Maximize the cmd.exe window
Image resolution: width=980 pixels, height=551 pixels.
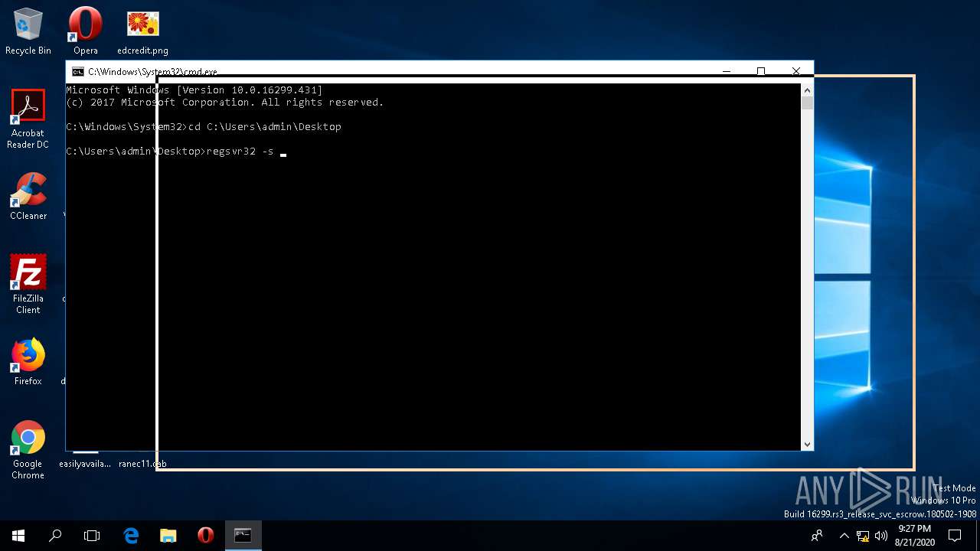pyautogui.click(x=761, y=71)
